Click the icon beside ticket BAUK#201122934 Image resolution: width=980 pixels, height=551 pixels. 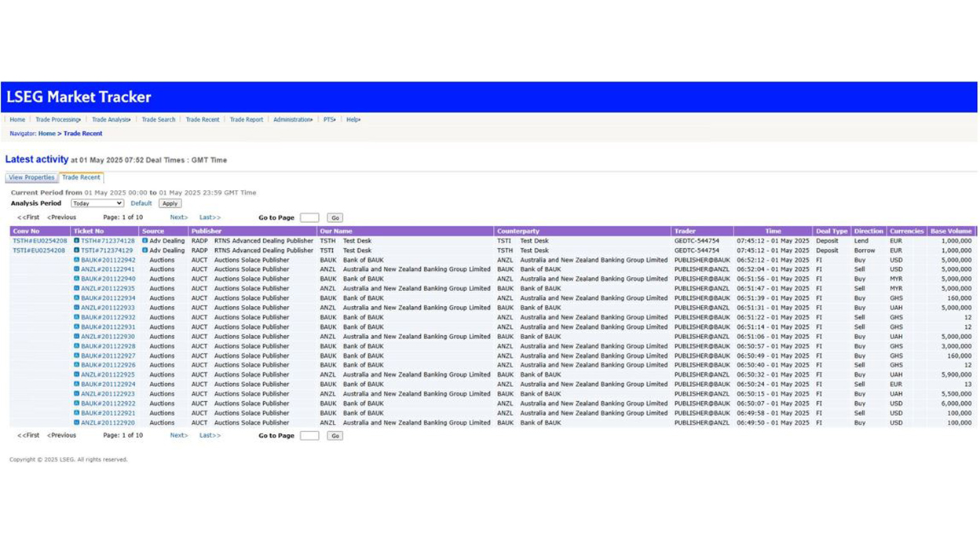76,298
